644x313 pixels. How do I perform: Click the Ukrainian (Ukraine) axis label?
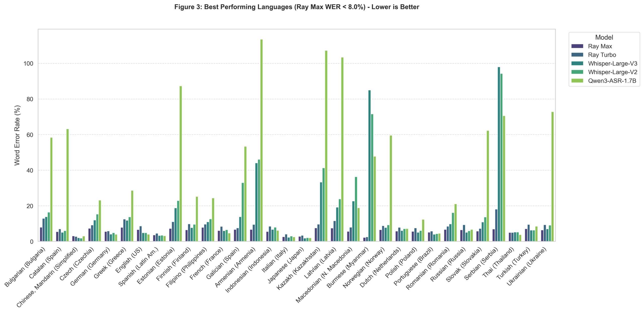click(x=526, y=267)
